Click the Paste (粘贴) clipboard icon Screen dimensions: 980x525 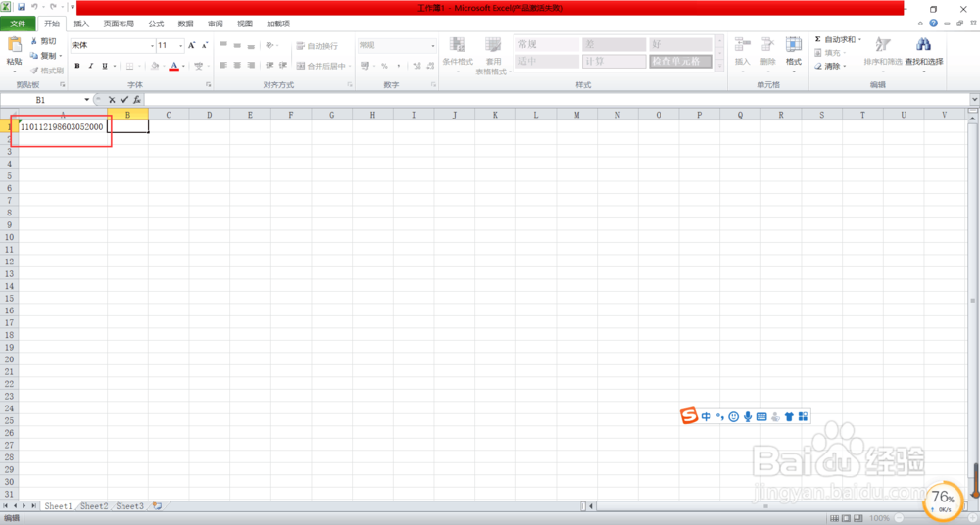[14, 44]
